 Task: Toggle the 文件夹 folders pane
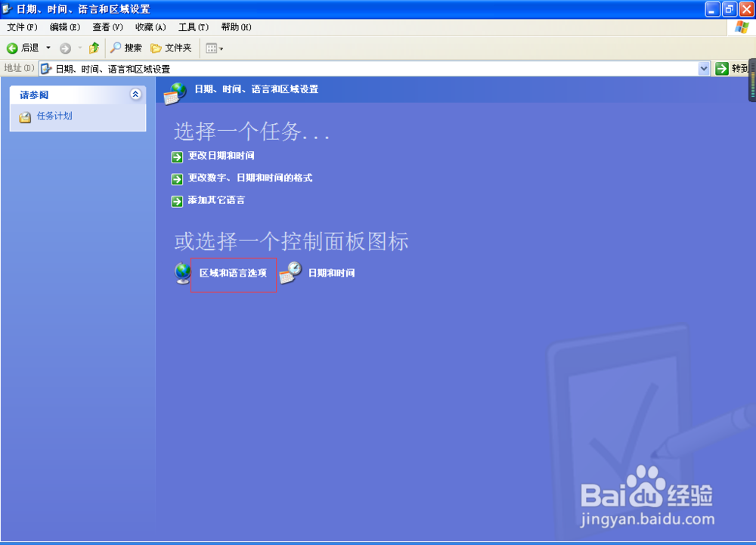[171, 48]
